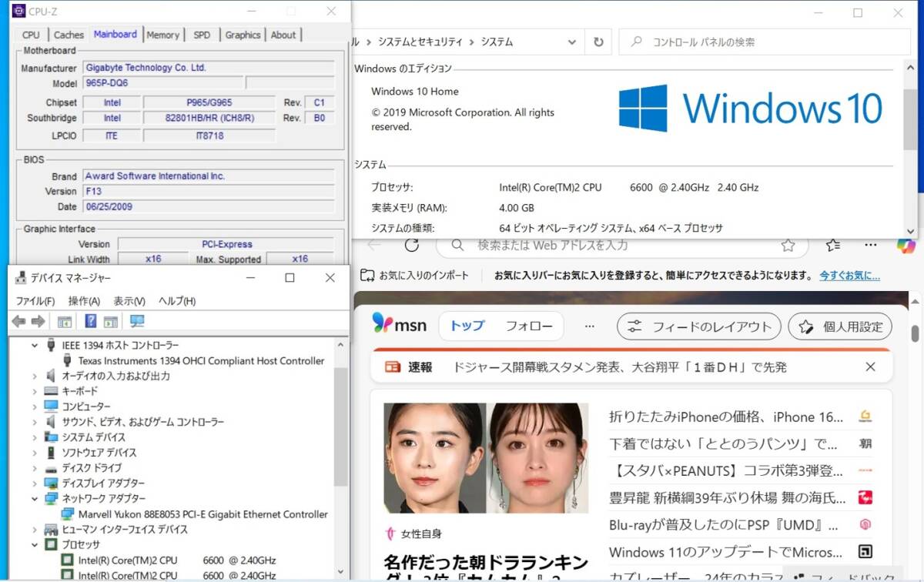Click Control Panel refresh button
The width and height of the screenshot is (924, 582).
point(598,42)
